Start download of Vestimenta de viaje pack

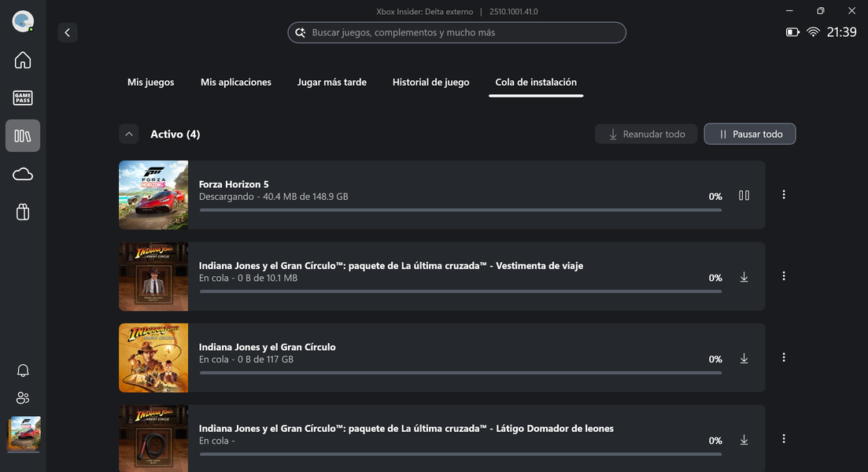point(744,277)
